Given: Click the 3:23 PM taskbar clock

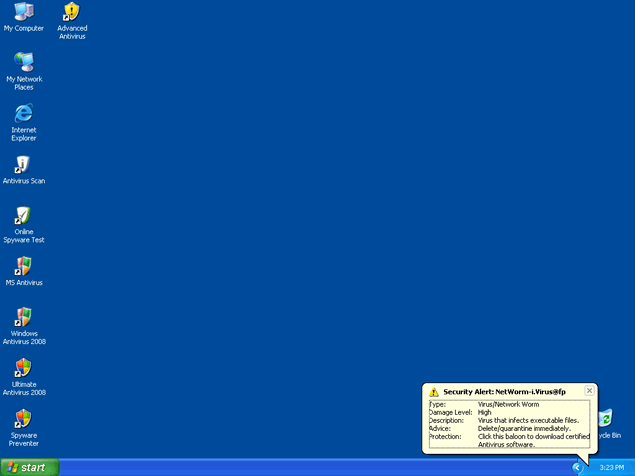Looking at the screenshot, I should click(x=611, y=467).
